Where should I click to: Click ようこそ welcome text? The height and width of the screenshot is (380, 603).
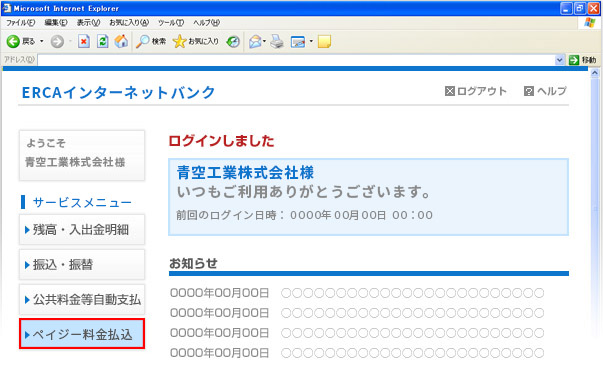[x=46, y=143]
